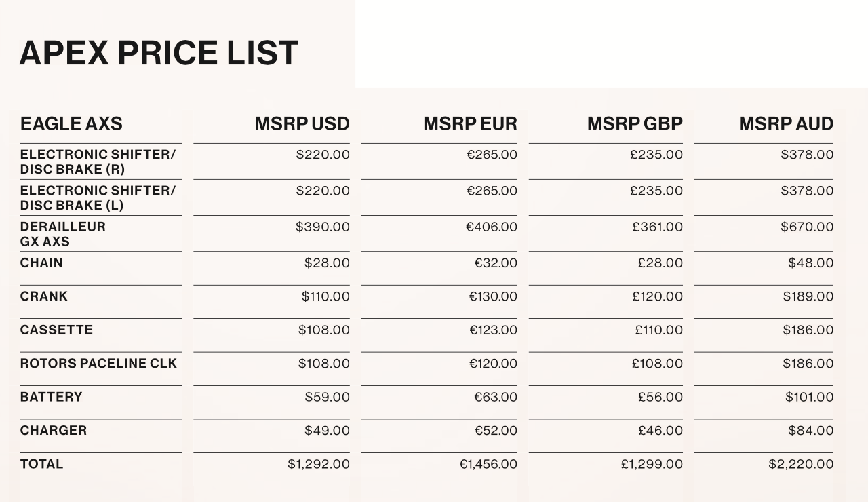Select the MSRP GBP column header
The width and height of the screenshot is (868, 502).
point(635,123)
